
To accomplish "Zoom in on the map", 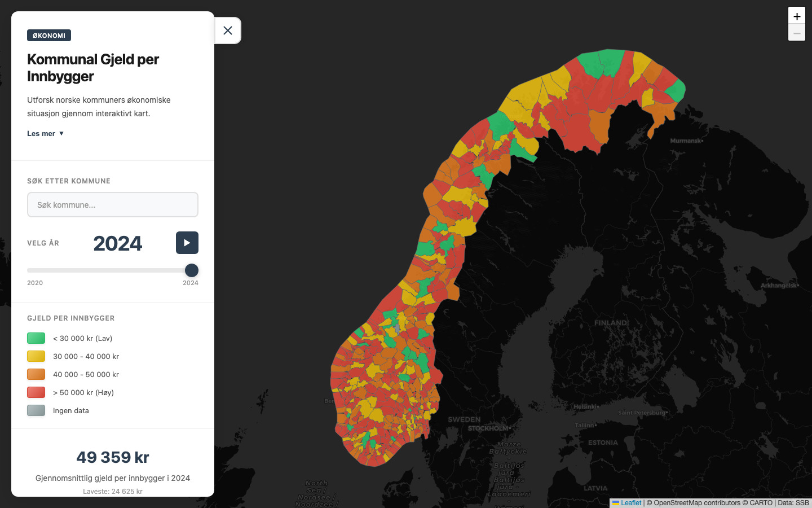I will [x=797, y=16].
